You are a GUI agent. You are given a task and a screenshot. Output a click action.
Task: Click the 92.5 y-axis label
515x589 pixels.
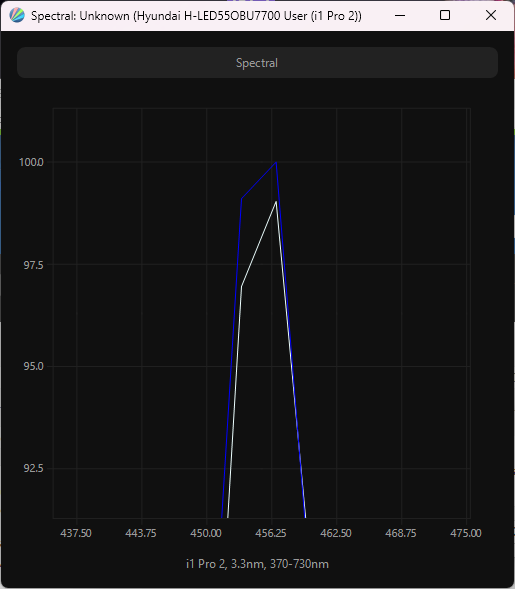(33, 468)
